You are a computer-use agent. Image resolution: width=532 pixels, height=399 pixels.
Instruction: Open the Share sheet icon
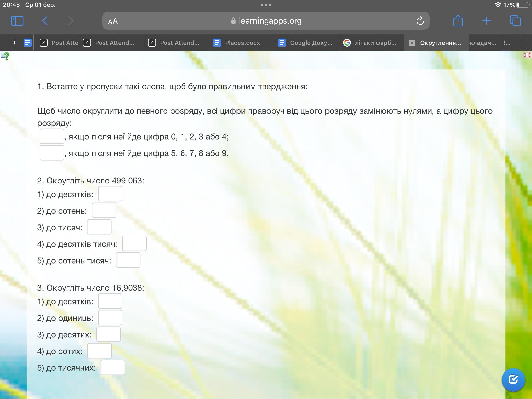pyautogui.click(x=458, y=21)
